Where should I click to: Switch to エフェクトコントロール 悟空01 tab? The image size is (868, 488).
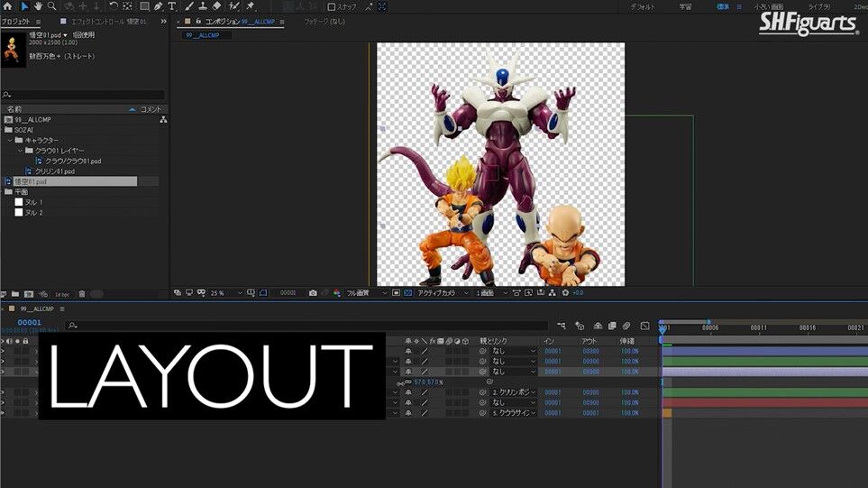point(108,22)
